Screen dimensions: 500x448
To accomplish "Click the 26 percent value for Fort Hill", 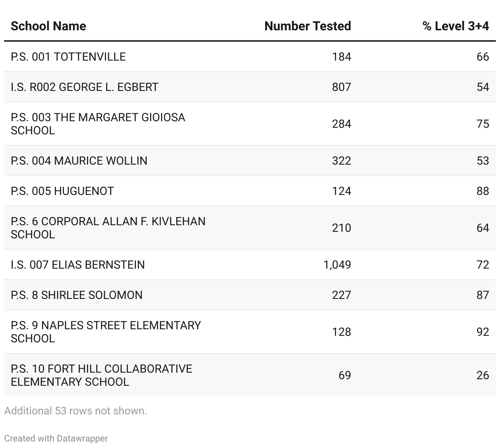I will (482, 375).
